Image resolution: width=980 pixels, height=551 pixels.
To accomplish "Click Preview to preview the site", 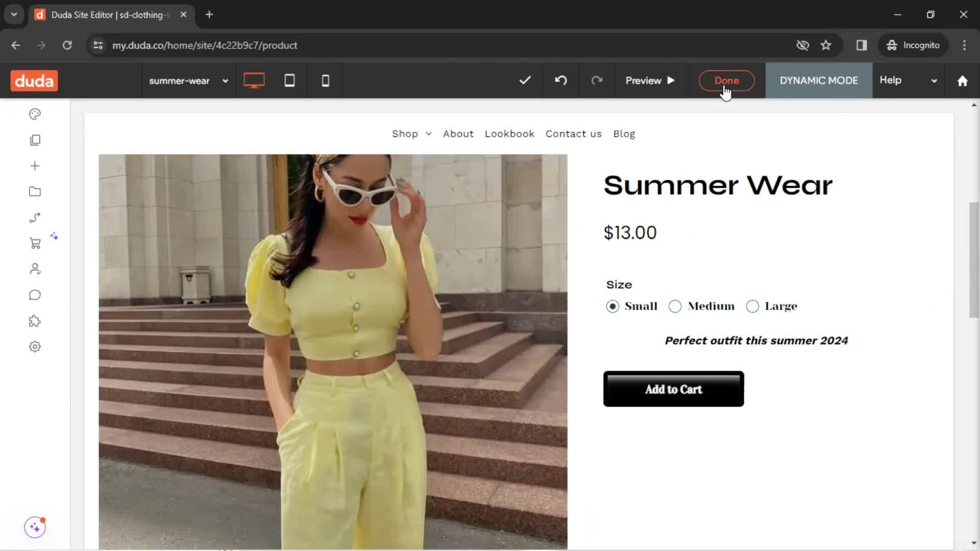I will click(x=650, y=81).
